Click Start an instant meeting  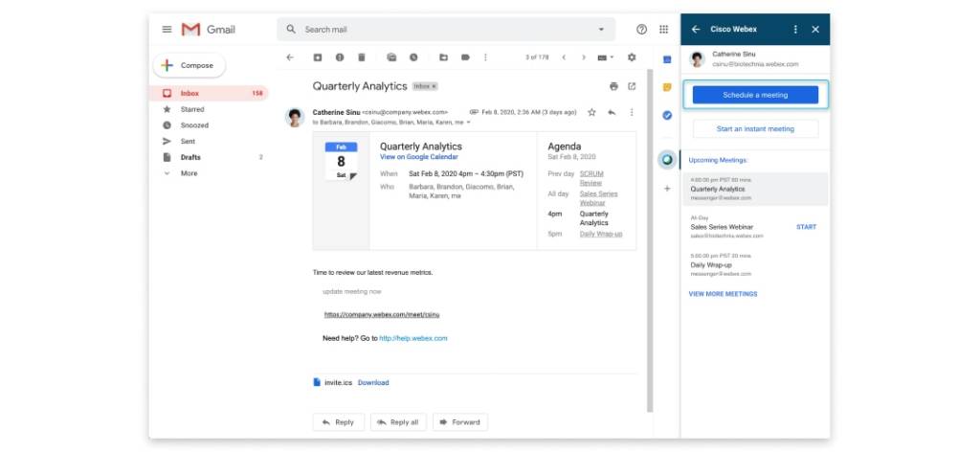pos(756,128)
